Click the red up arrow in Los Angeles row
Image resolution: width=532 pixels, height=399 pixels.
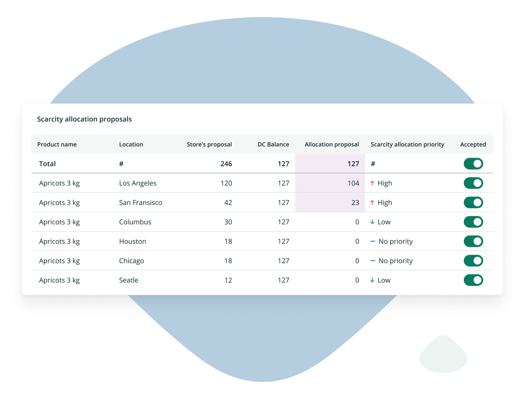pyautogui.click(x=372, y=183)
